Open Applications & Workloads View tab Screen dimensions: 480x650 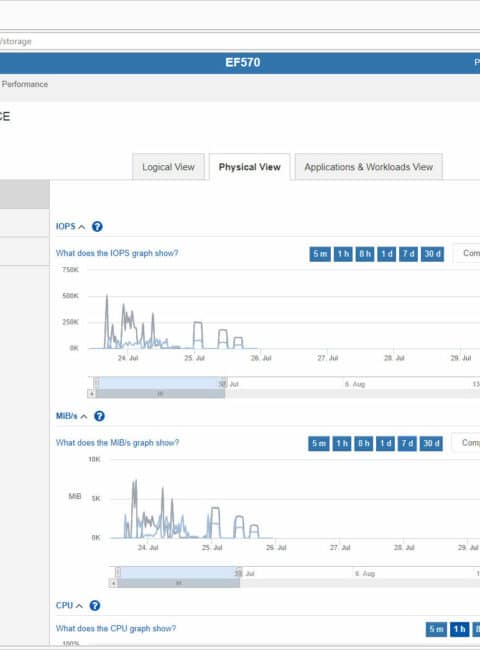pos(368,167)
